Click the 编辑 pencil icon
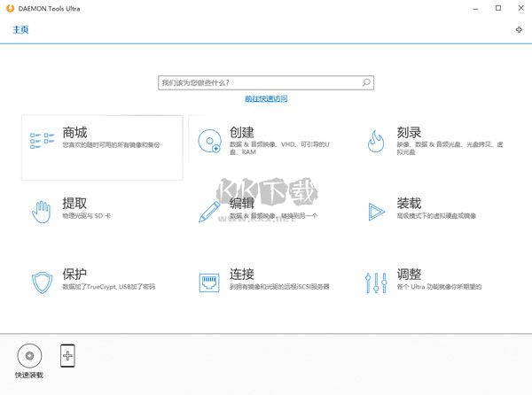The image size is (532, 395). tap(209, 212)
